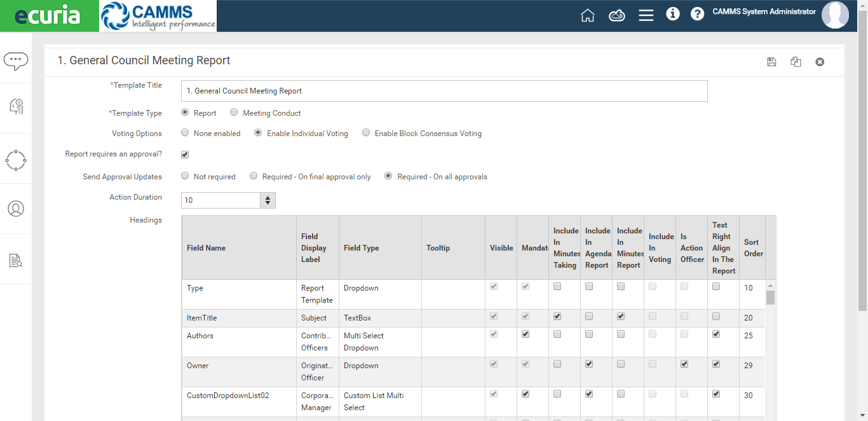Click the ecuria logo
Viewport: 868px width, 421px height.
point(50,16)
